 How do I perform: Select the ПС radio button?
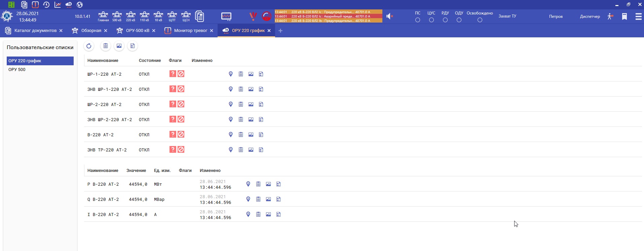click(x=418, y=20)
